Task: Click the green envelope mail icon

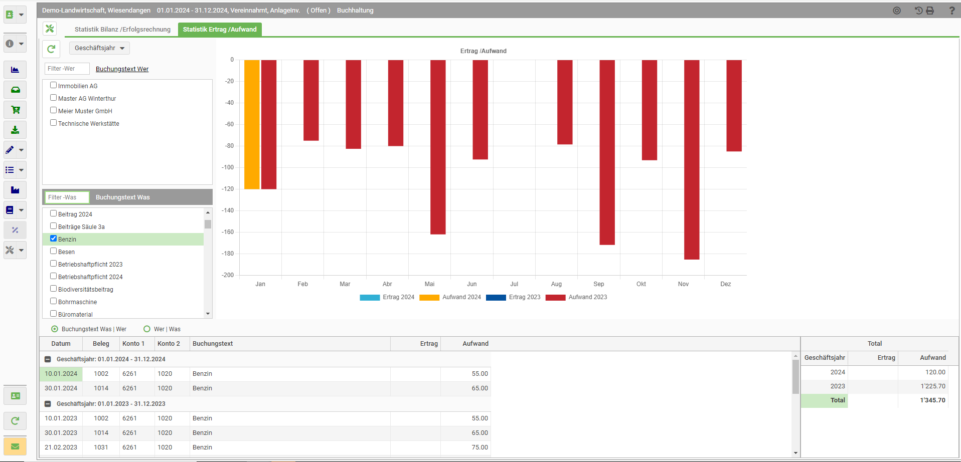Action: tap(15, 445)
